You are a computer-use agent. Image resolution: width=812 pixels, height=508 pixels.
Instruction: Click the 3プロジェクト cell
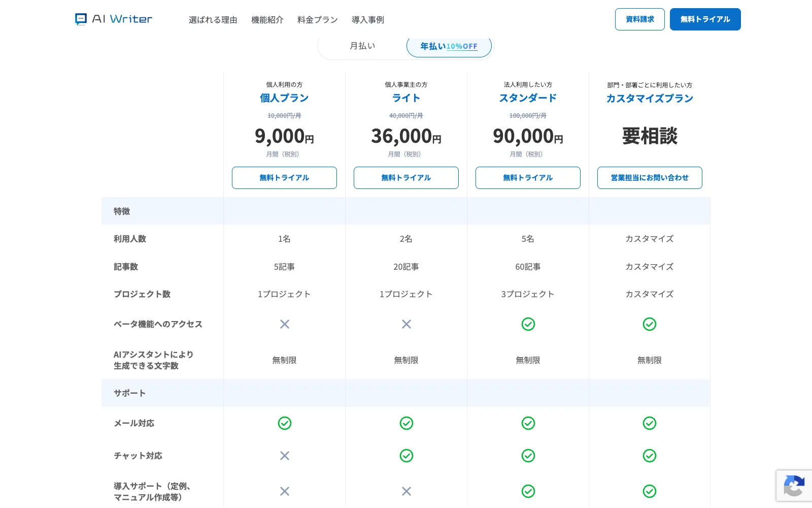[528, 294]
